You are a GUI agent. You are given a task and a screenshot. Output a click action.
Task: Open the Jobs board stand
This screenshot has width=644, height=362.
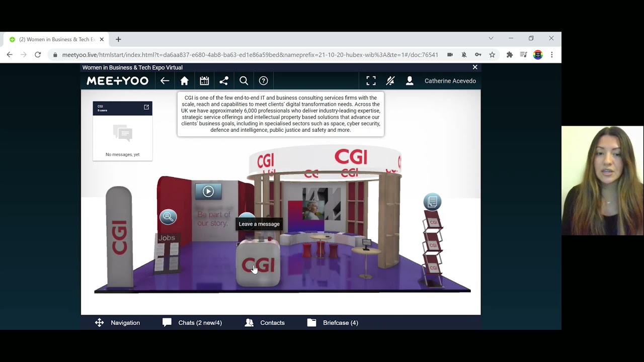167,252
